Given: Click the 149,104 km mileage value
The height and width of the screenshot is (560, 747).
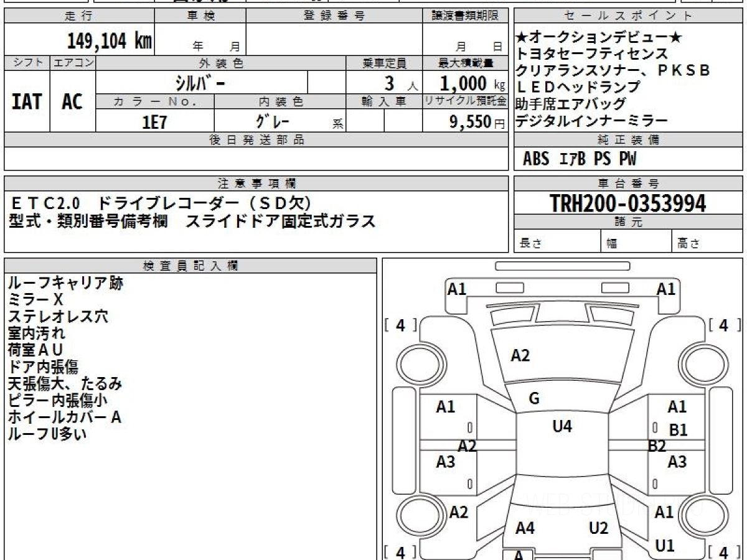Looking at the screenshot, I should (x=110, y=40).
